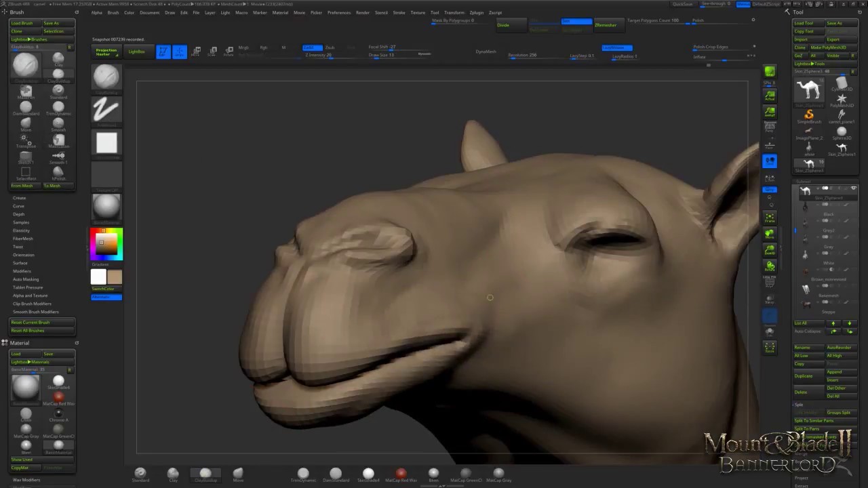Expand the Create brush section
This screenshot has height=488, width=868.
click(19, 198)
